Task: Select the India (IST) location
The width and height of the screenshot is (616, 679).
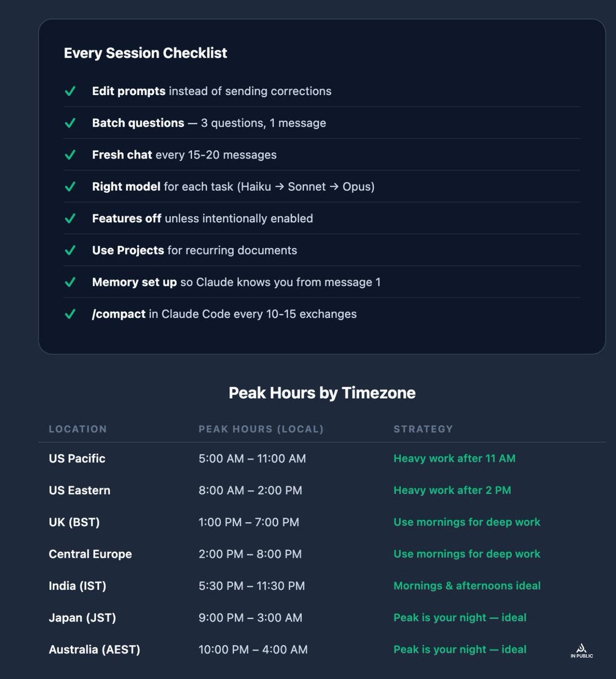Action: (x=78, y=586)
